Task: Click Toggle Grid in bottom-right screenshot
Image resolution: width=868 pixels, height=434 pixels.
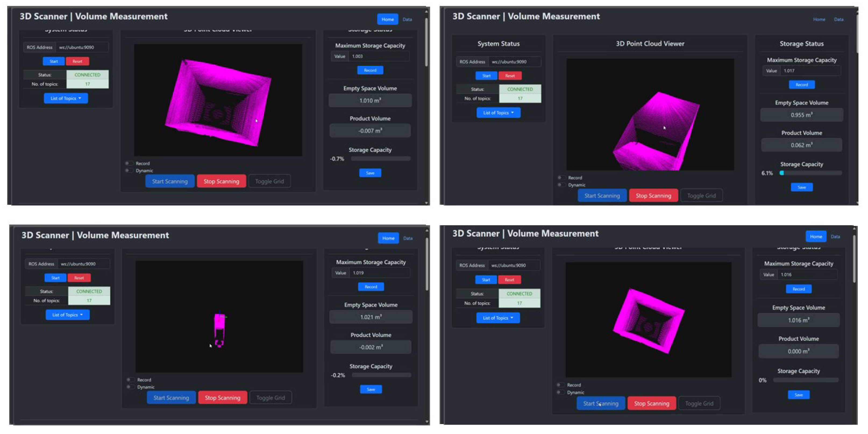Action: pyautogui.click(x=699, y=403)
